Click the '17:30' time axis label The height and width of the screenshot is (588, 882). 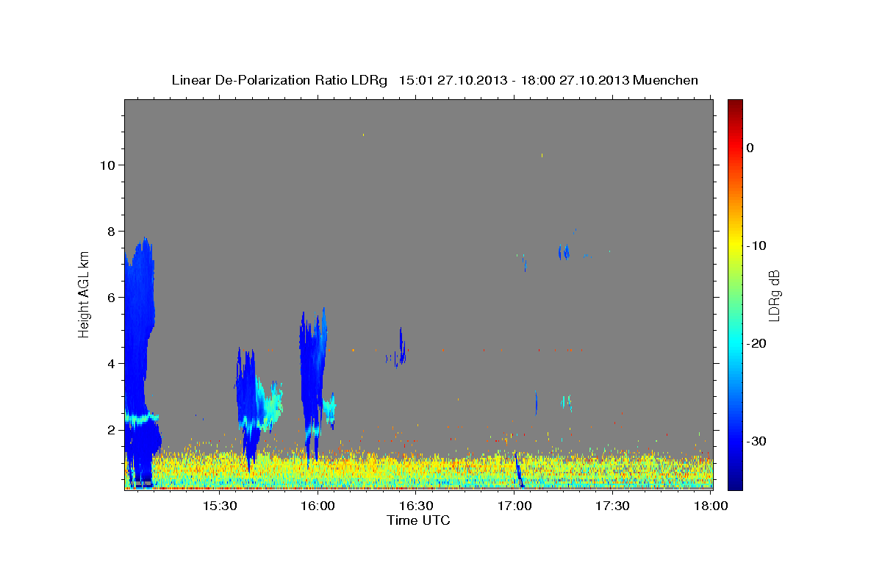pyautogui.click(x=612, y=506)
